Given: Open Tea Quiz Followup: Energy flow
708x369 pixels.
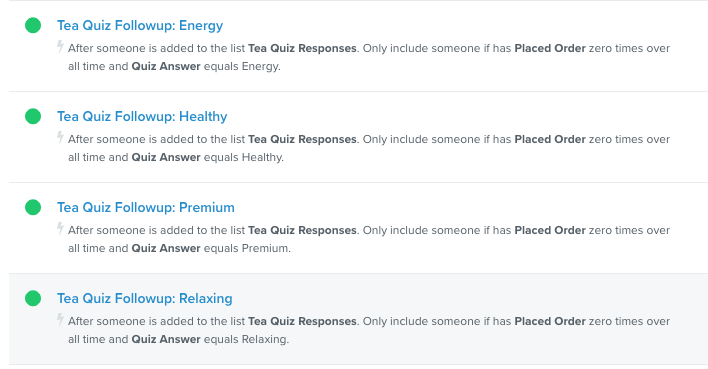Looking at the screenshot, I should [140, 26].
